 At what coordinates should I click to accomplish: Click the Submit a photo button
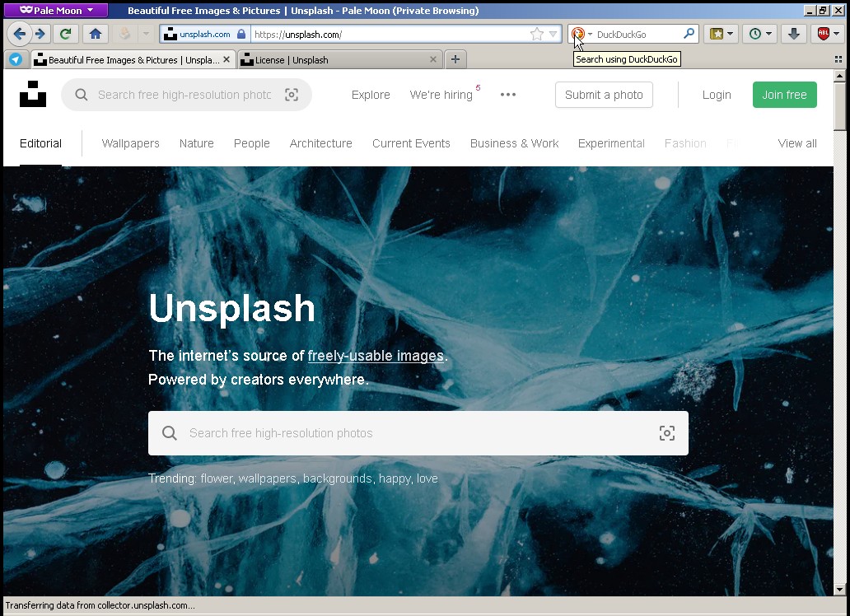pos(604,95)
